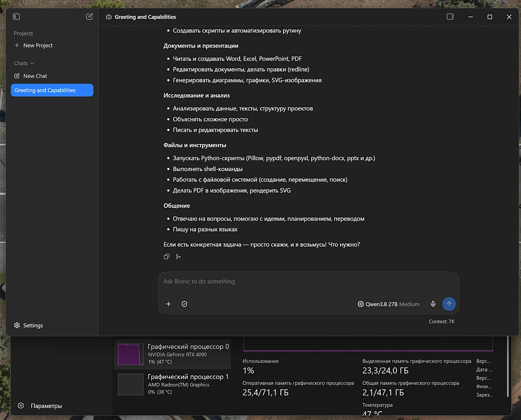Screen dimensions: 521x420
Task: Select the Greeting and Capabilities chat
Action: pyautogui.click(x=52, y=90)
